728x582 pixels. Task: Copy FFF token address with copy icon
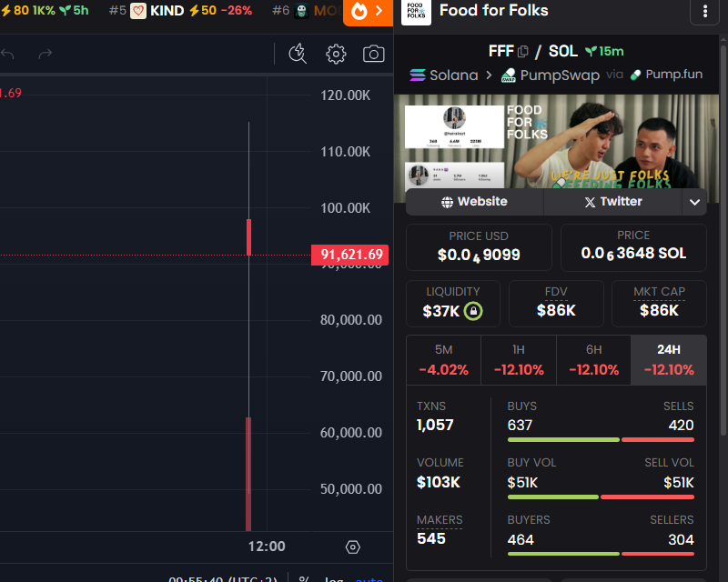(x=522, y=51)
